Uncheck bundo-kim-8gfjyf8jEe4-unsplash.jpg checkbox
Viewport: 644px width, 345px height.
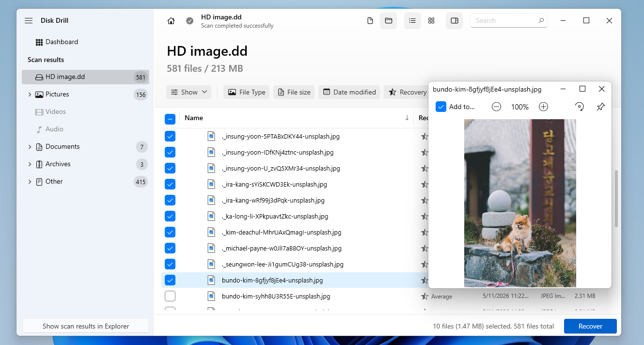[x=170, y=280]
